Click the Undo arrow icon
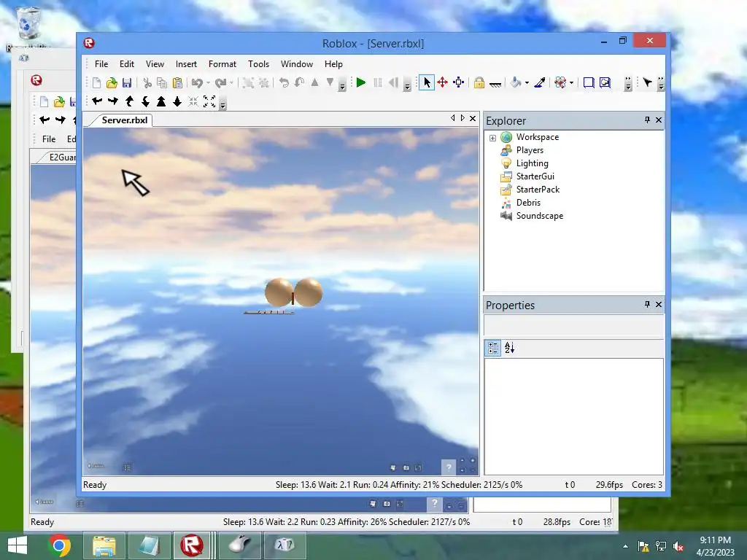Image resolution: width=747 pixels, height=560 pixels. (x=197, y=83)
